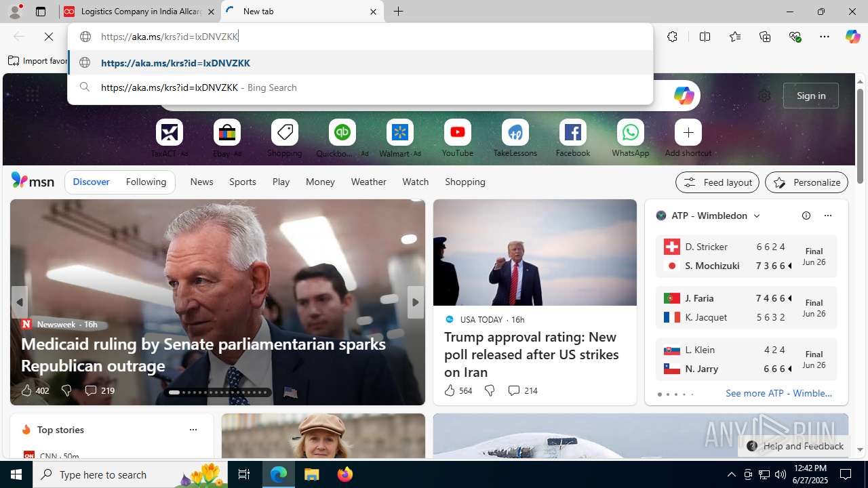The image size is (868, 488).
Task: Open the YouTube shortcut icon
Action: point(458,132)
